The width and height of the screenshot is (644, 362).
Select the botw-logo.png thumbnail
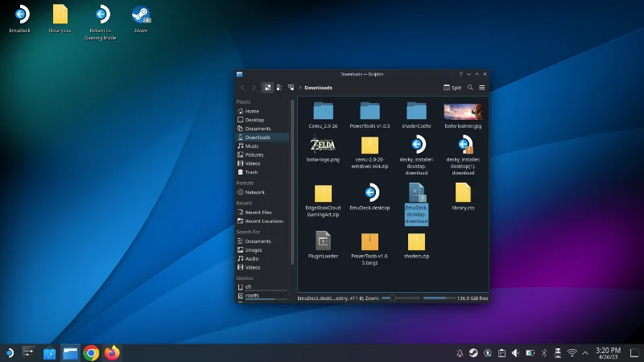click(x=323, y=149)
